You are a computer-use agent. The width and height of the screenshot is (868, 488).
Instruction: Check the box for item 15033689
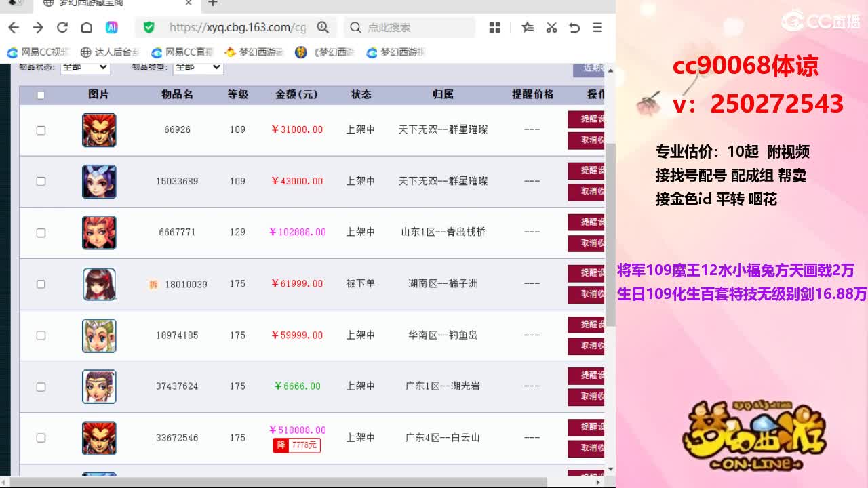click(41, 181)
